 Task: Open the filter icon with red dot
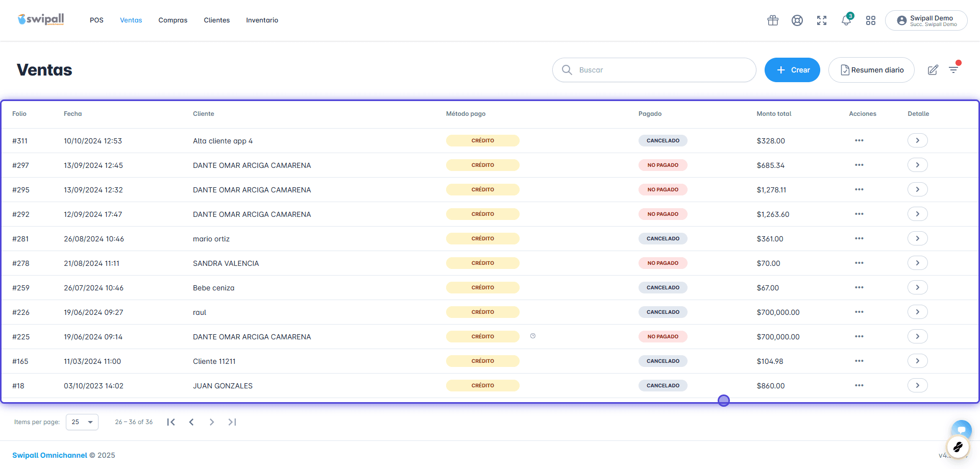(953, 69)
